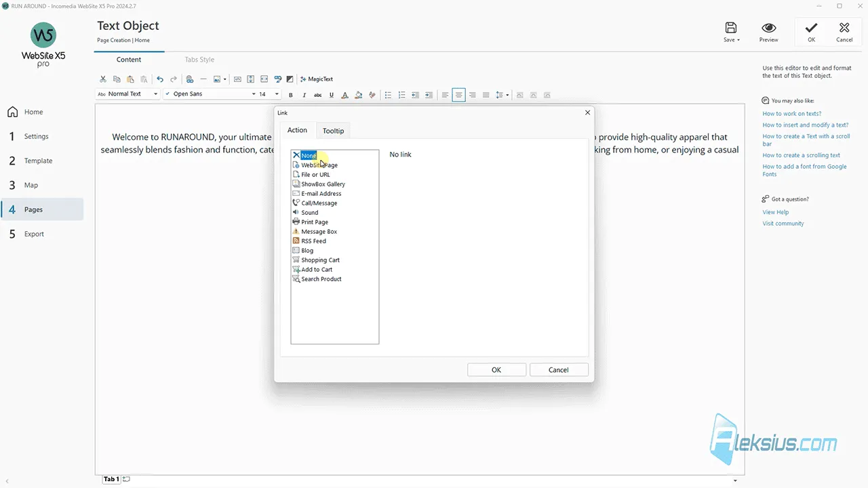
Task: Click the Insert Link icon
Action: 190,79
